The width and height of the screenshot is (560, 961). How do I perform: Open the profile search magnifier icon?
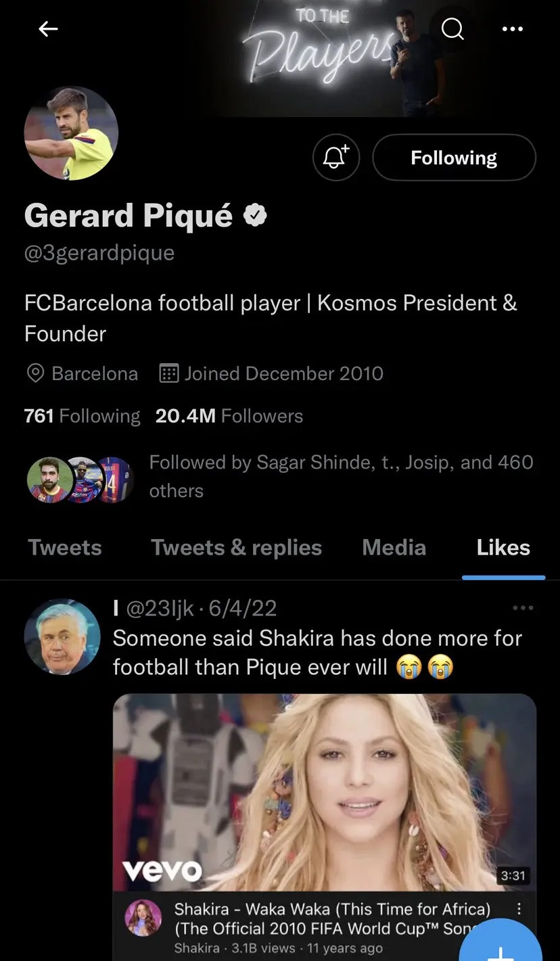pos(452,28)
